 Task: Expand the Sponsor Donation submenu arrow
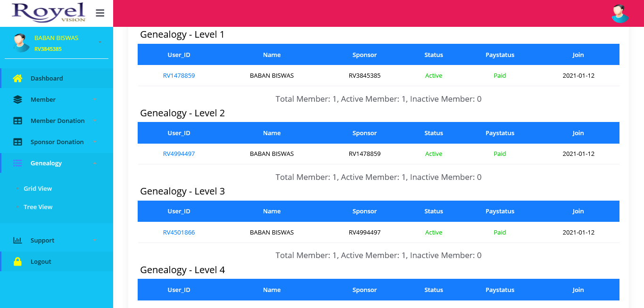point(95,142)
